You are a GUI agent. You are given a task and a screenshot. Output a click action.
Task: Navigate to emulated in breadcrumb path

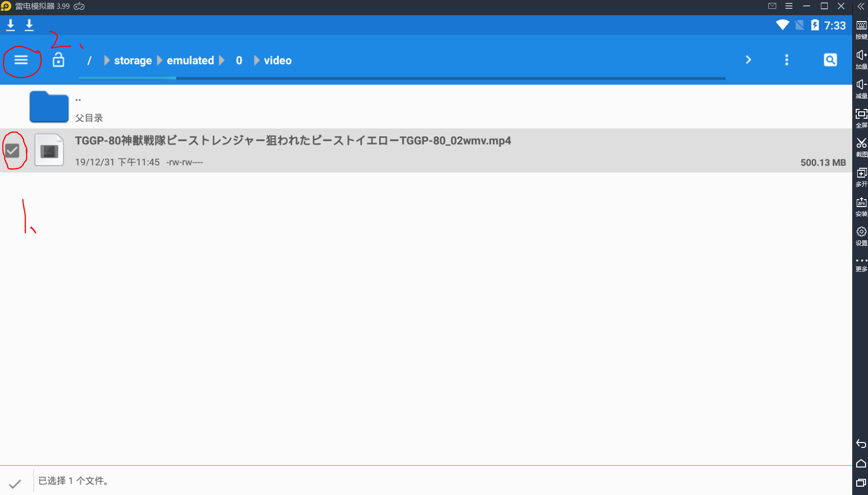coord(190,60)
